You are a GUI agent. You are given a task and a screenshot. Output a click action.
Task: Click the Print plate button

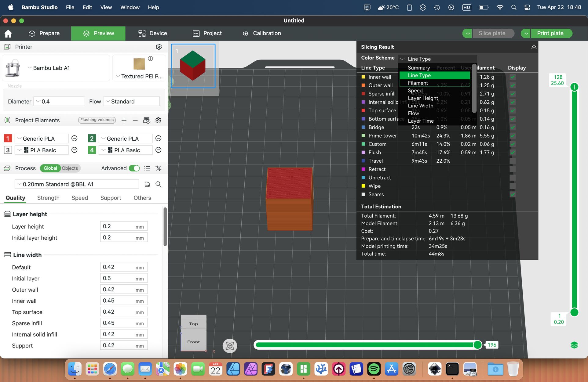[x=551, y=33]
